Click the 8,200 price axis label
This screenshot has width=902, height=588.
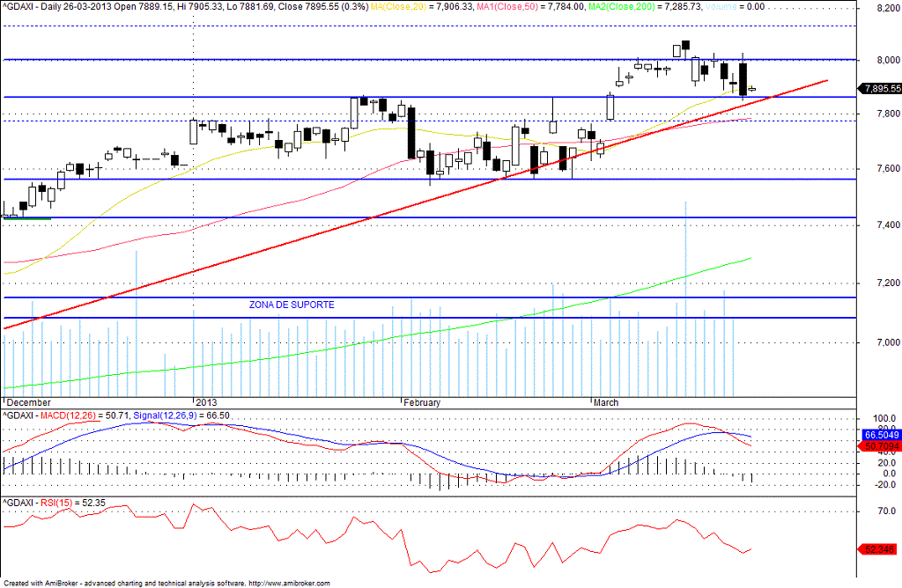point(889,8)
